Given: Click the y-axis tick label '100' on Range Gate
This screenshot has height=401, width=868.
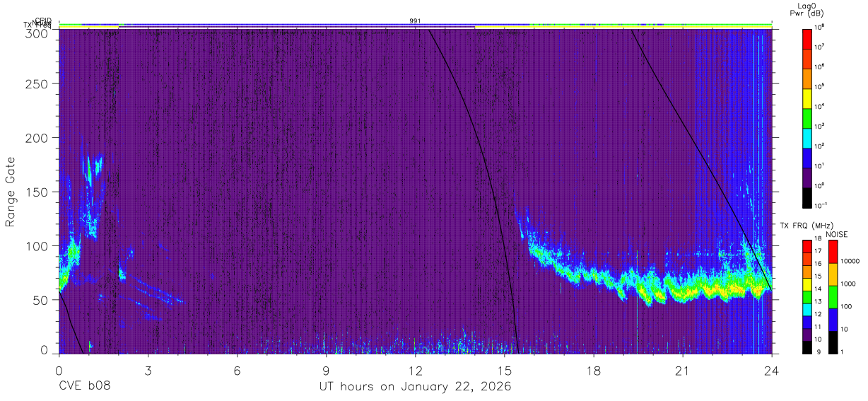Looking at the screenshot, I should click(x=37, y=246).
